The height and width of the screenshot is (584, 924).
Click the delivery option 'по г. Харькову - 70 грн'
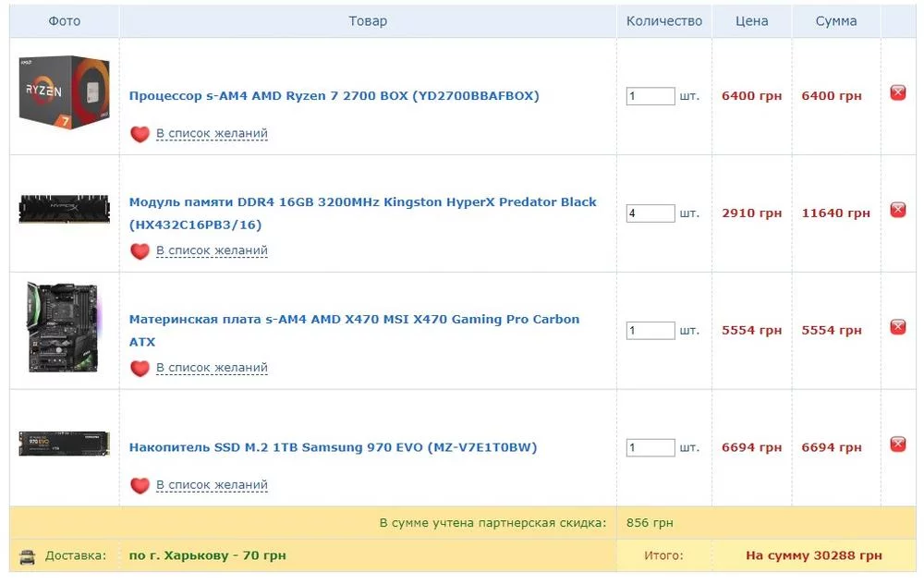tap(207, 555)
